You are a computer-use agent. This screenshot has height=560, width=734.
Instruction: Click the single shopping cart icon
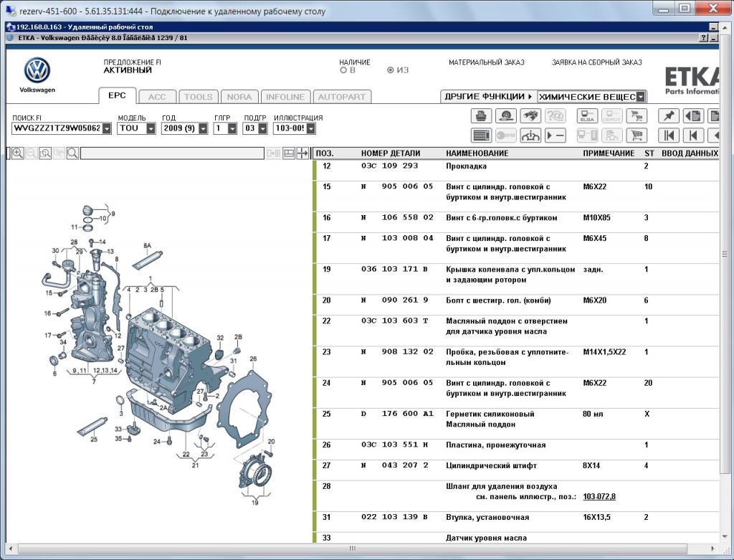tap(637, 136)
